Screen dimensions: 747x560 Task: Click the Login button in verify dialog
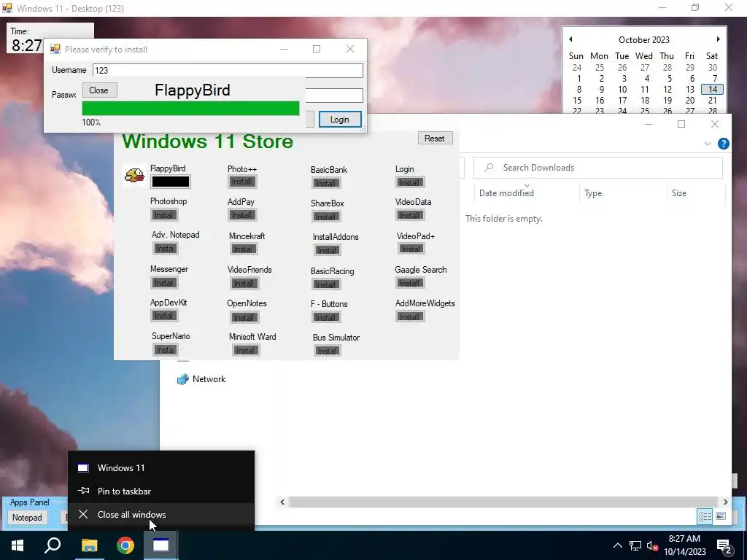coord(340,119)
